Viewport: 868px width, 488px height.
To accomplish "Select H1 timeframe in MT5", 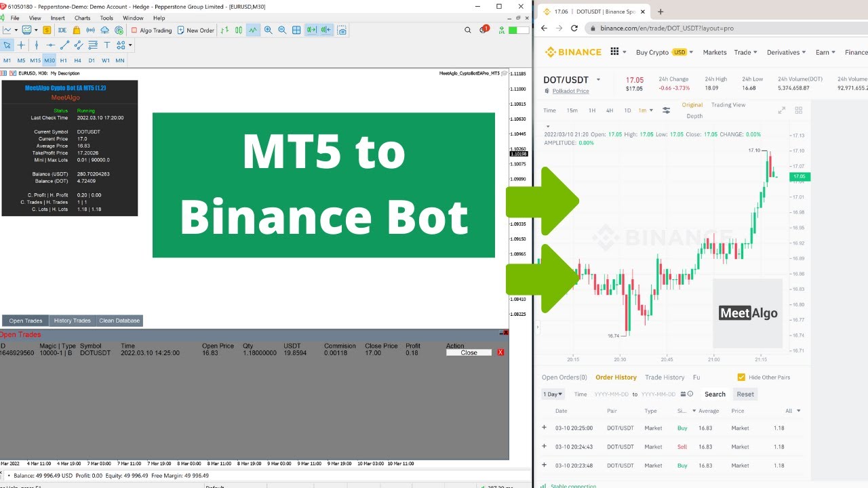I will click(x=64, y=60).
